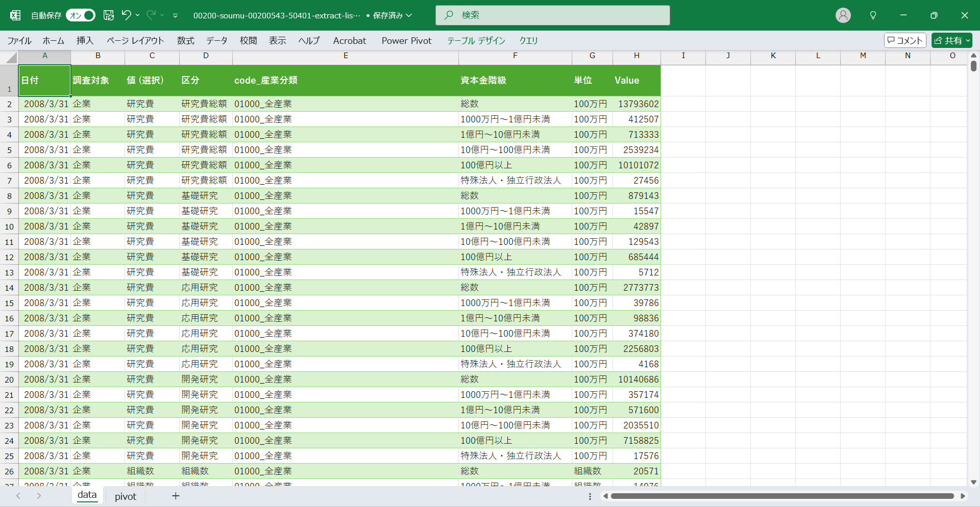The width and height of the screenshot is (980, 507).
Task: Open the user account profile icon
Action: tap(843, 15)
